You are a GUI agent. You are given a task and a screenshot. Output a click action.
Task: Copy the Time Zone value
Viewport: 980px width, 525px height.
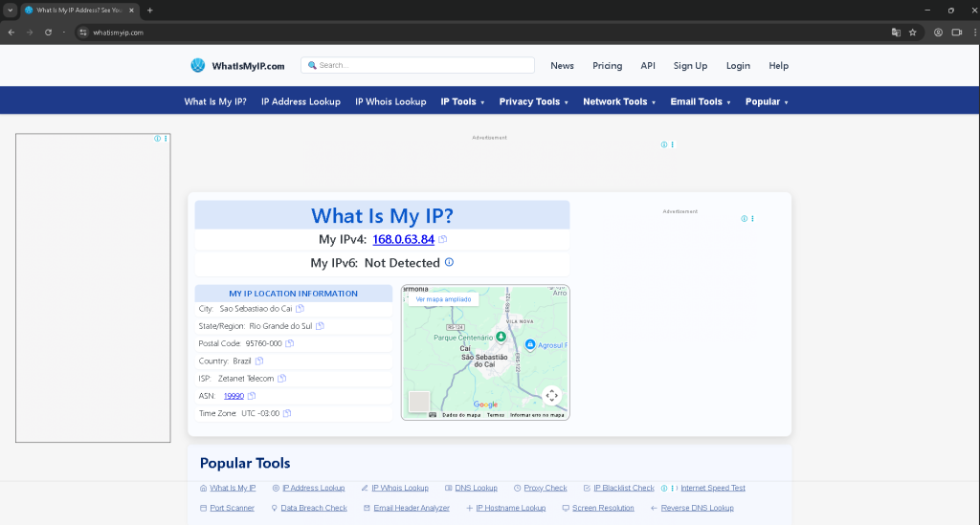[286, 413]
